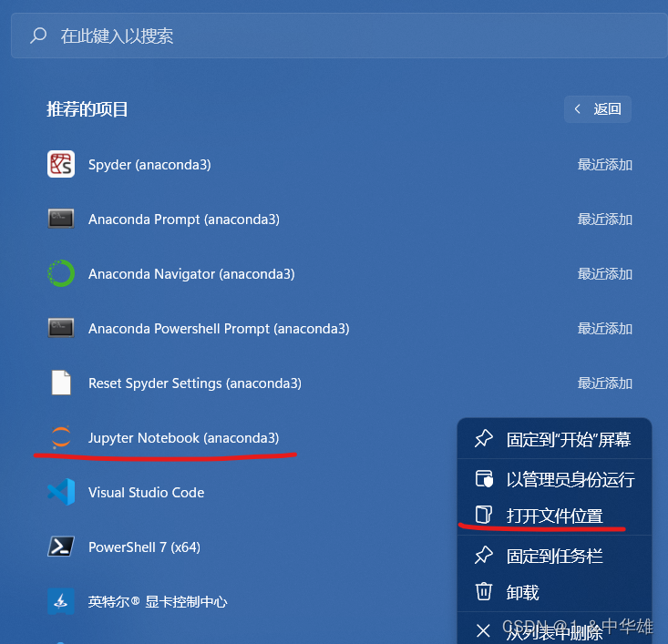This screenshot has height=644, width=668.
Task: Click the Anaconda Powershell Prompt icon
Action: tap(61, 328)
